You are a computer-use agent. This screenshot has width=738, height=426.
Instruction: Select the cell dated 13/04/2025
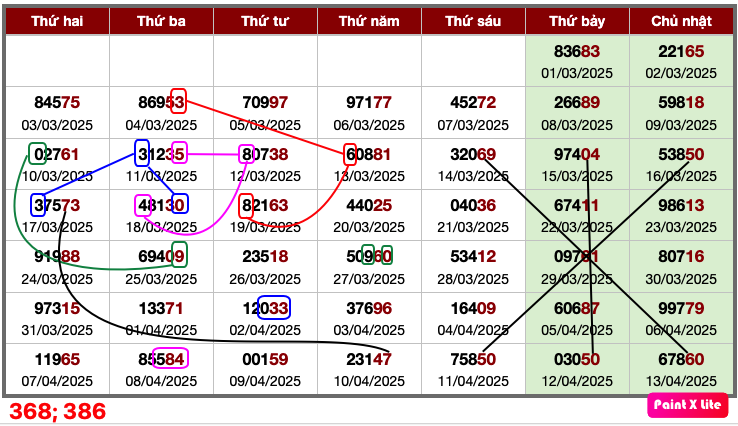(x=681, y=369)
